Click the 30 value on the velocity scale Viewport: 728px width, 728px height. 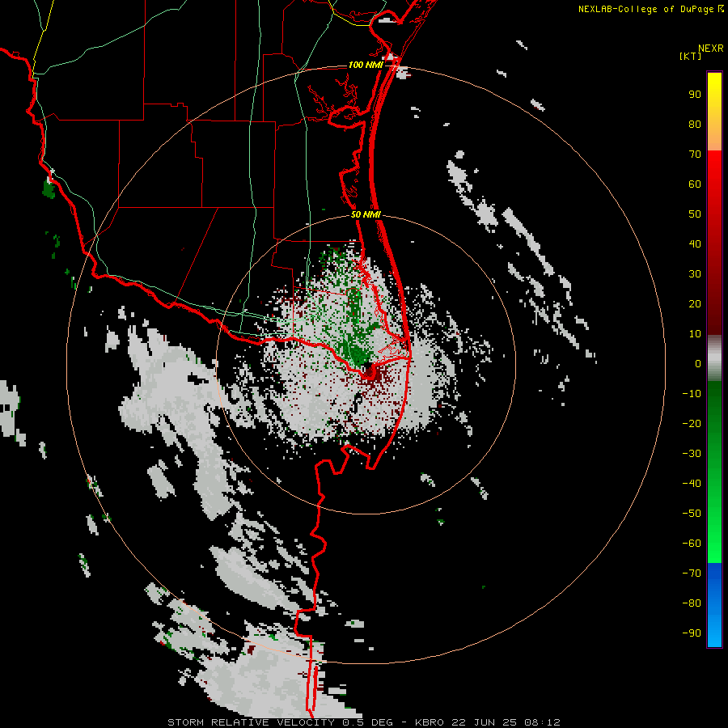tap(695, 274)
